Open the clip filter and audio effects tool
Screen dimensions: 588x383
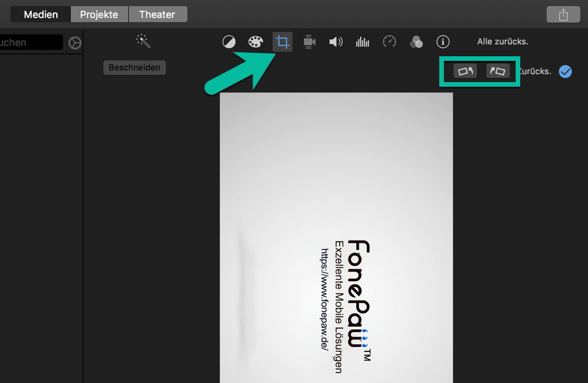tap(416, 42)
